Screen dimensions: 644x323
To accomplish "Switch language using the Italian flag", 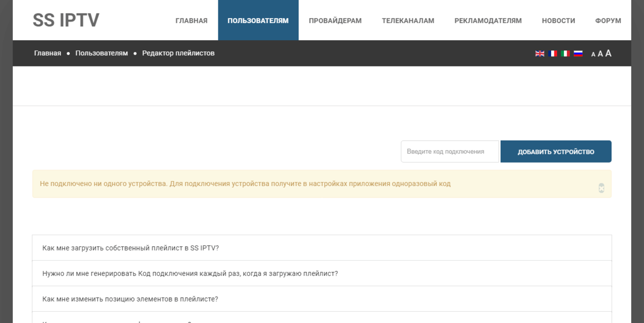I will pyautogui.click(x=565, y=53).
